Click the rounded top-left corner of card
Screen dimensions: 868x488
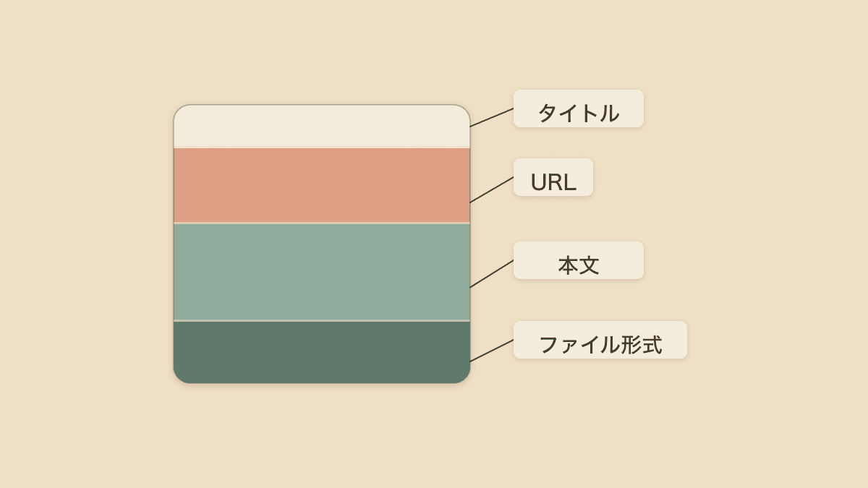(x=179, y=111)
